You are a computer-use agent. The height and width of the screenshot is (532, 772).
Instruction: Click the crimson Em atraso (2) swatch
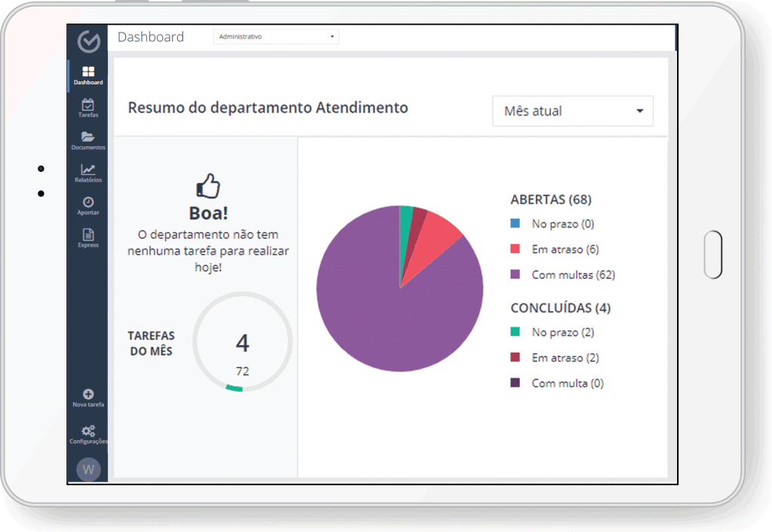click(515, 358)
